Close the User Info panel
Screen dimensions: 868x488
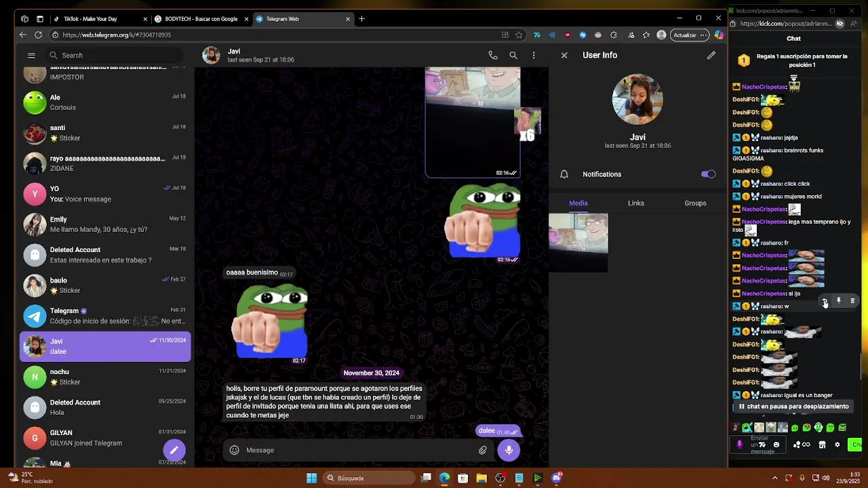[x=564, y=56]
